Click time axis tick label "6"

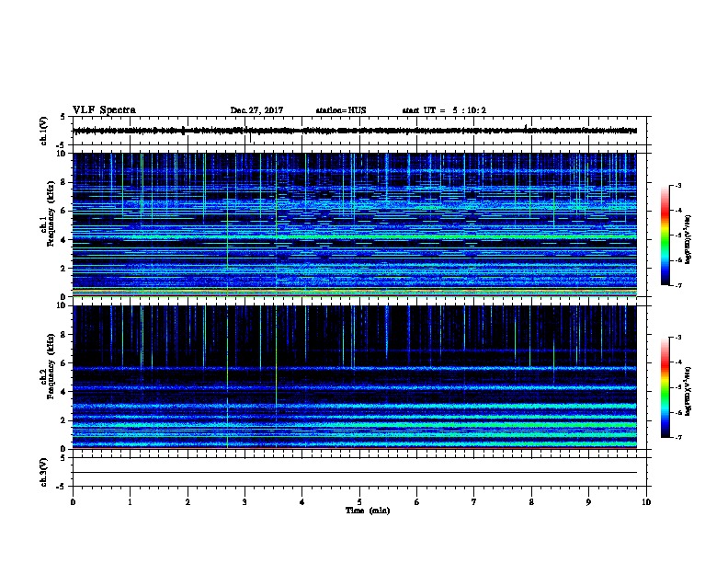click(x=417, y=502)
